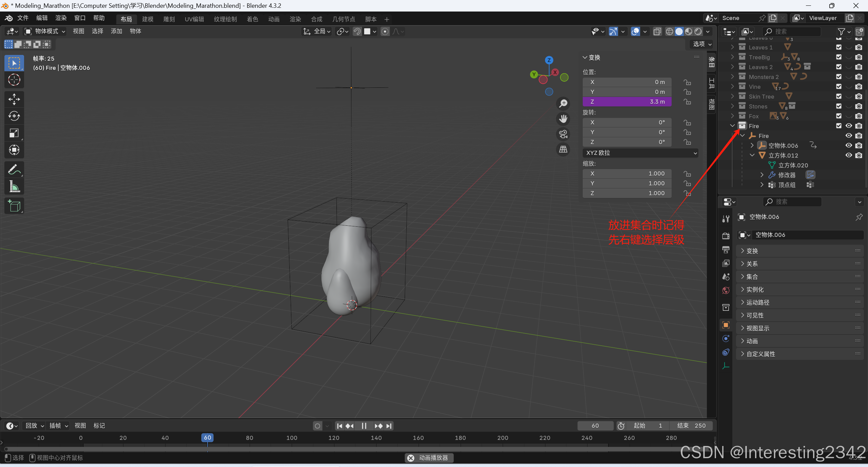Open the 添加 menu in viewport header
The width and height of the screenshot is (868, 467).
tap(116, 31)
